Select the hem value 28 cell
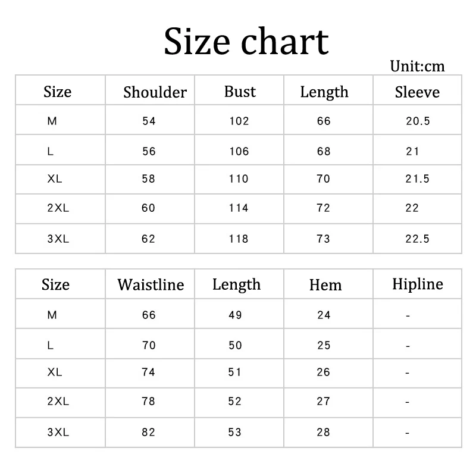This screenshot has width=476, height=476. (x=324, y=433)
